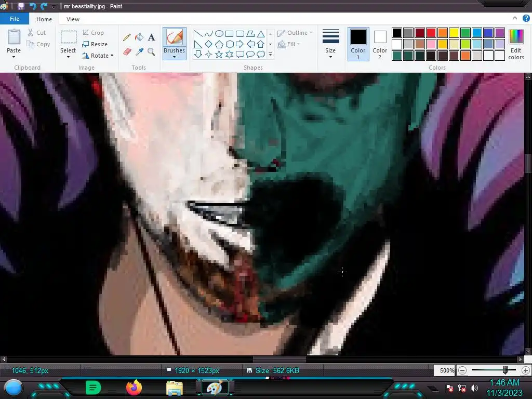Choose the Diamond shape
Viewport: 532px width, 399px height.
pyautogui.click(x=209, y=44)
